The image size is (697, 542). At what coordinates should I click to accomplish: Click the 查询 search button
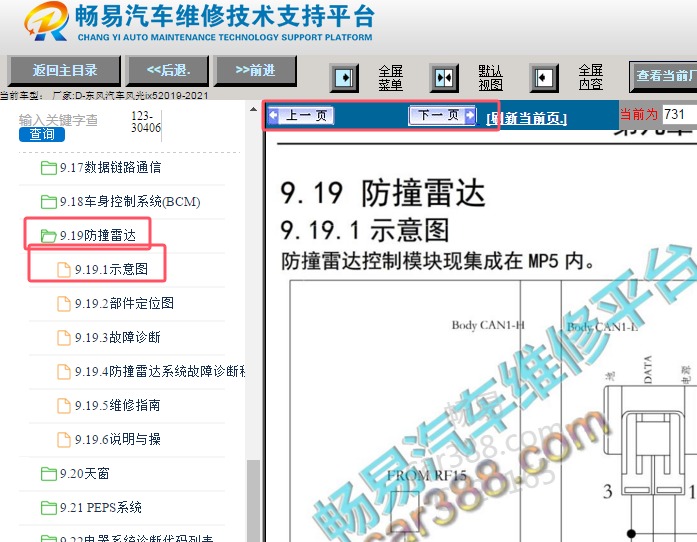pos(42,134)
